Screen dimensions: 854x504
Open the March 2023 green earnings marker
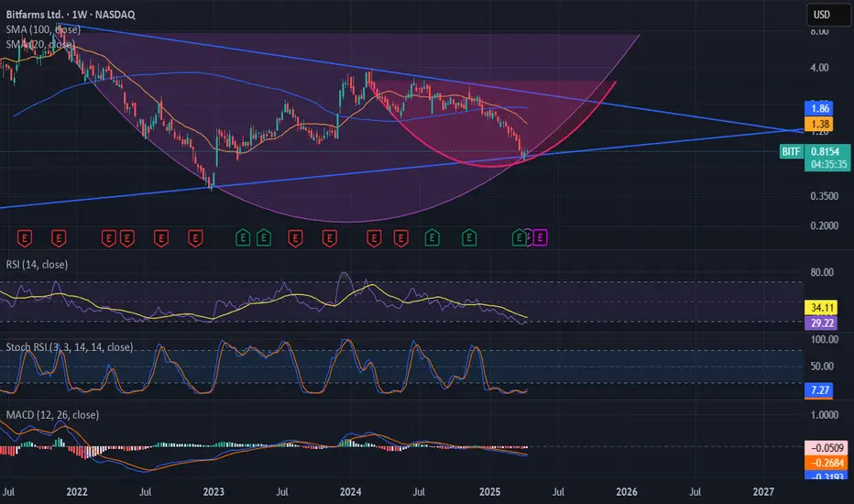pos(243,237)
